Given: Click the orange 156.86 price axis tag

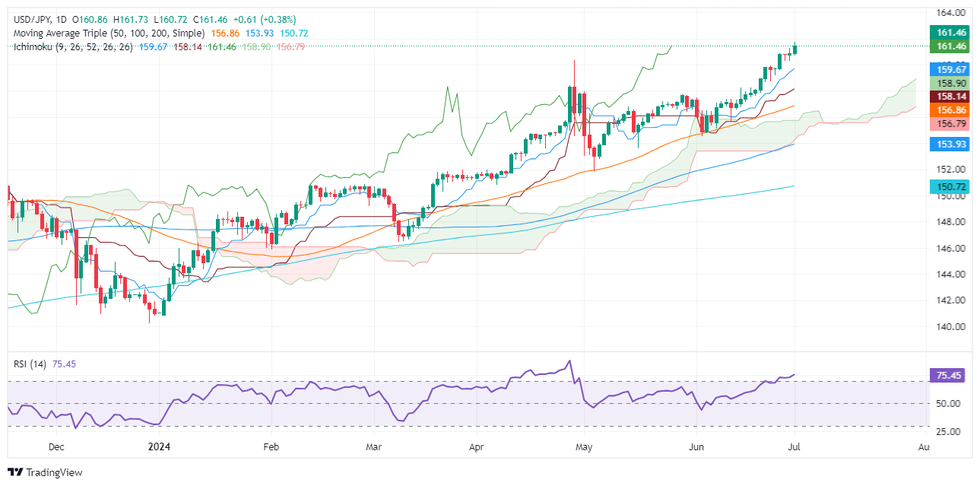Looking at the screenshot, I should [x=951, y=110].
